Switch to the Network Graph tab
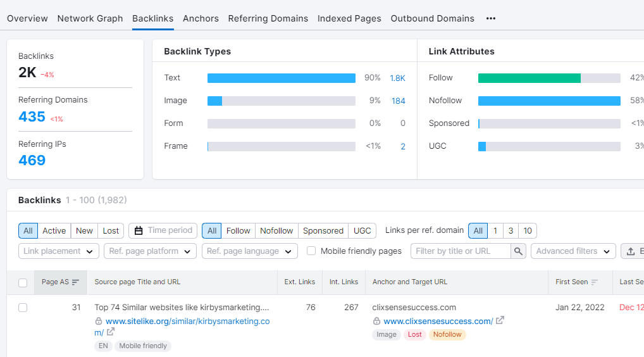 (90, 18)
